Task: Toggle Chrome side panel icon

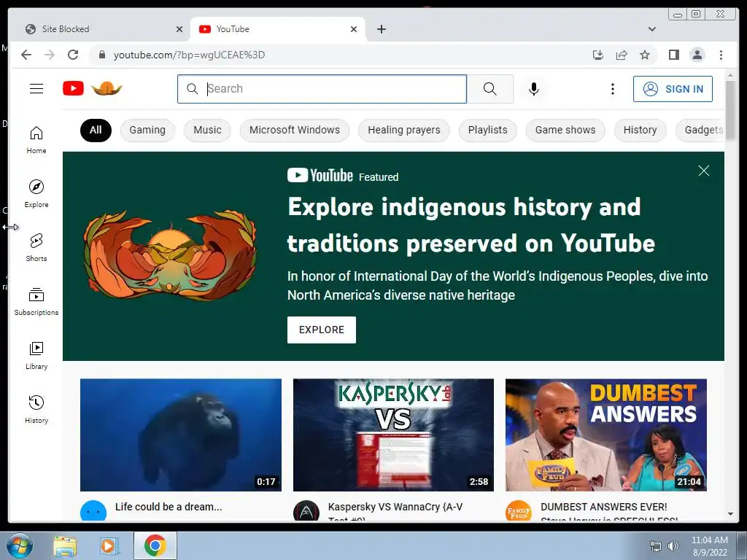Action: click(673, 55)
